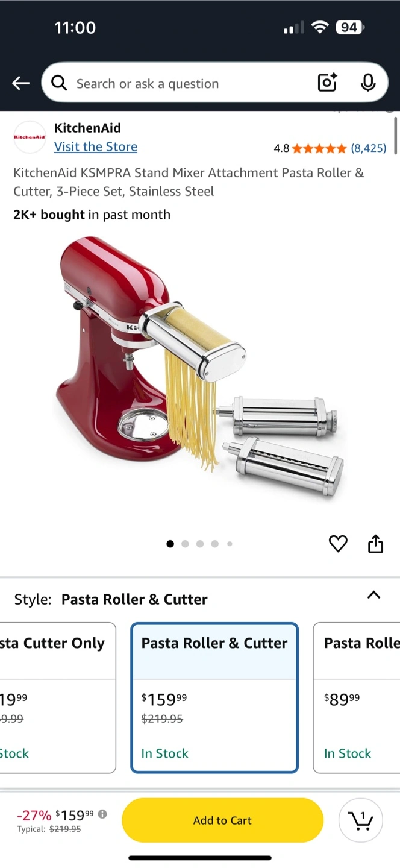Collapse the Style section chevron
Viewport: 400px width, 868px height.
tap(373, 595)
